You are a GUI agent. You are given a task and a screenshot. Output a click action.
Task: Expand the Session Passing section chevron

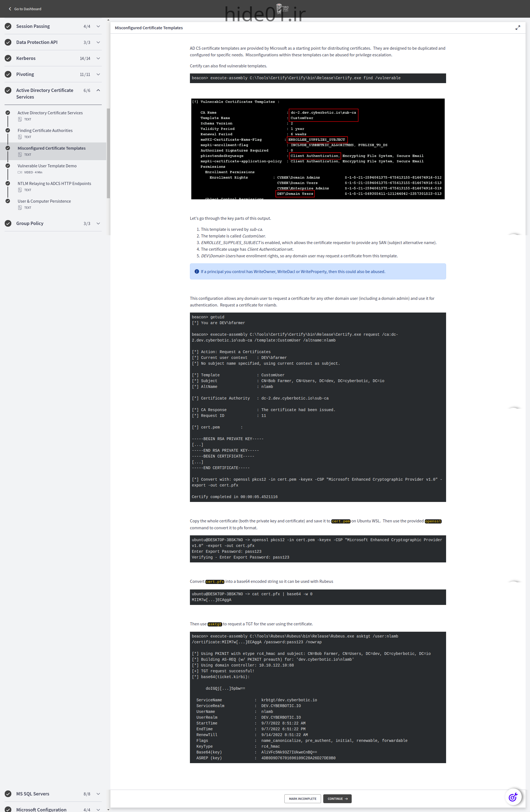(98, 26)
